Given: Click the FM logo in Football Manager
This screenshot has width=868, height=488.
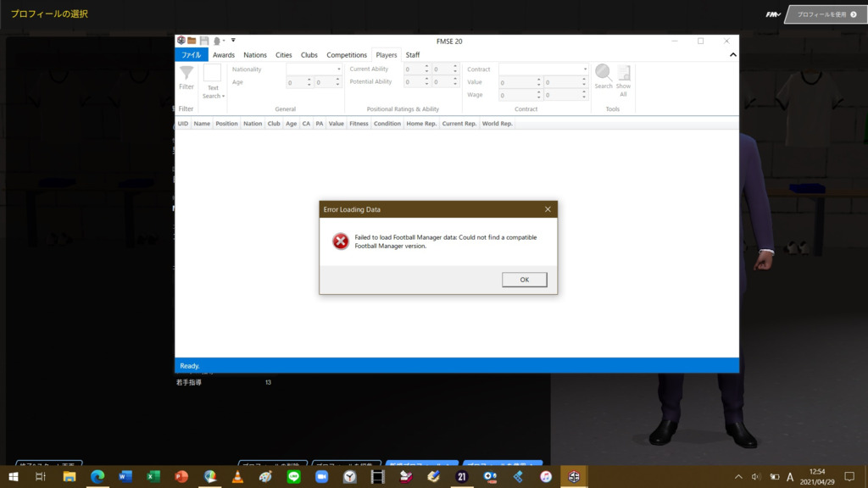Looking at the screenshot, I should point(773,14).
